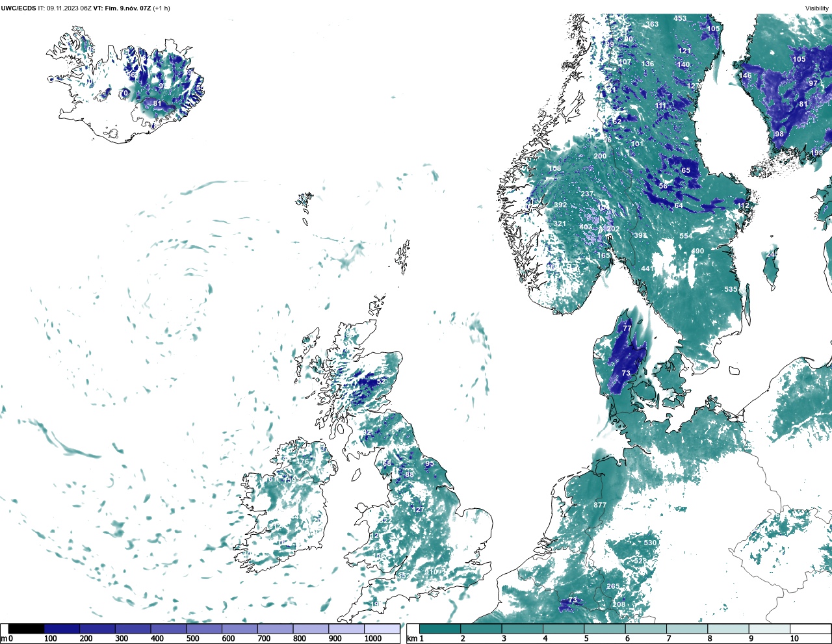Click the 'km' unit label on legend
This screenshot has height=644, width=832.
coord(411,639)
